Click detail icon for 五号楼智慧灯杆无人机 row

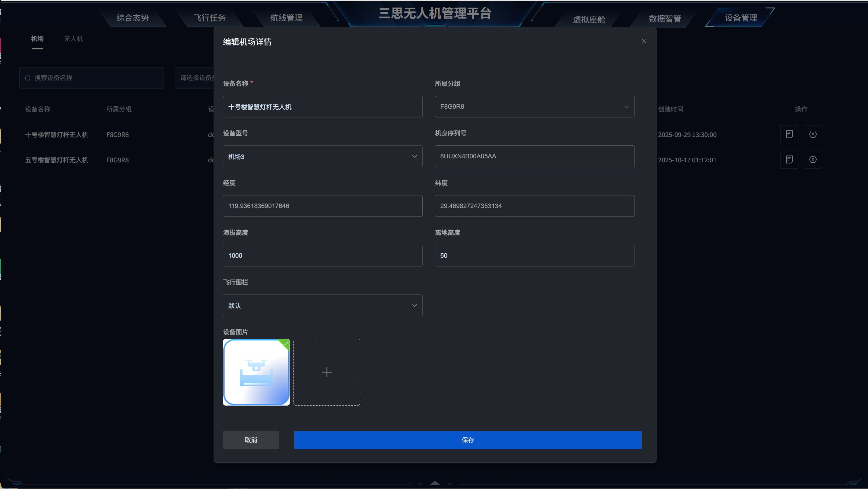[x=789, y=160]
